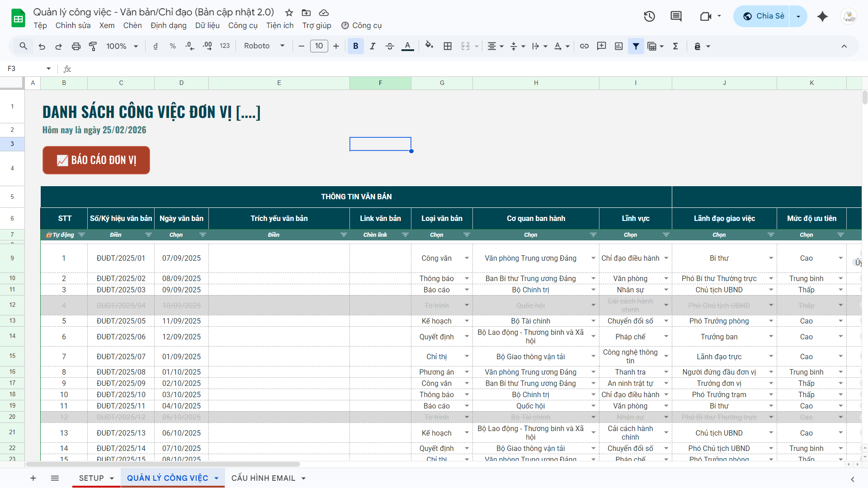Toggle bold formatting
This screenshot has height=488, width=868.
click(355, 46)
